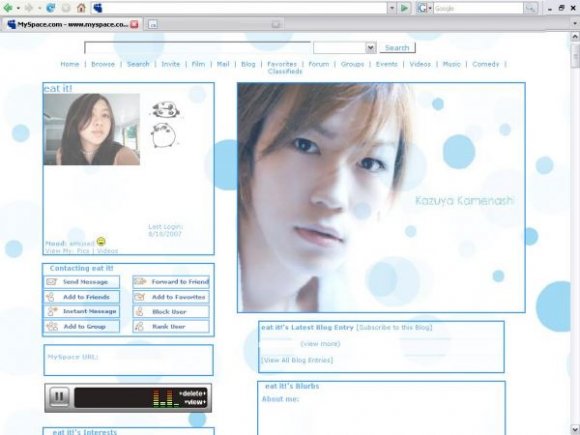Click Subscribe to this Blog link
Viewport: 580px width, 435px height.
tap(394, 327)
